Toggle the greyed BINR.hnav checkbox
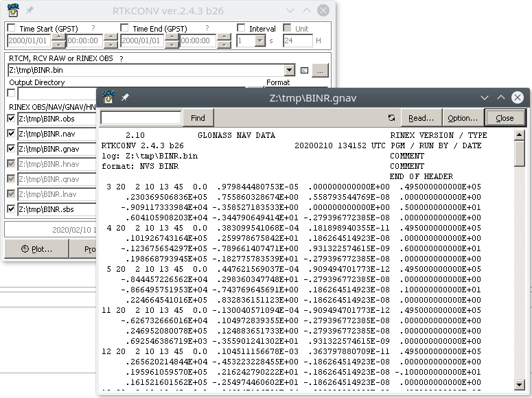Screen dimensions: 532x398 point(11,163)
